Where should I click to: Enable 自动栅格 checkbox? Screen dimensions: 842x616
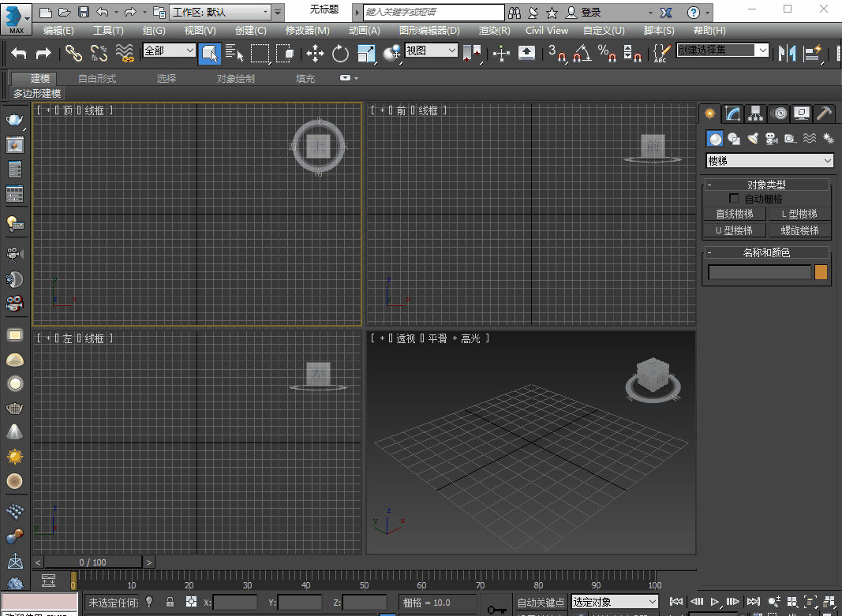pyautogui.click(x=734, y=199)
